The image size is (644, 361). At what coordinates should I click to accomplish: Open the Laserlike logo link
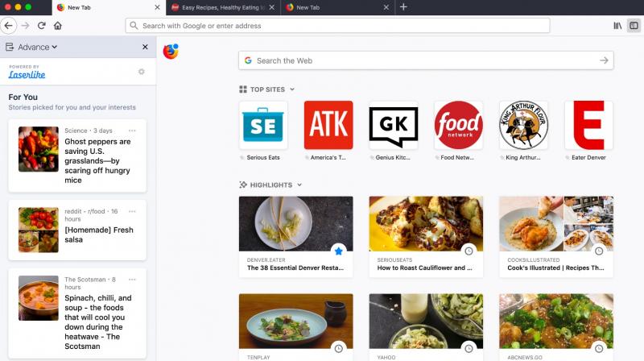click(27, 74)
